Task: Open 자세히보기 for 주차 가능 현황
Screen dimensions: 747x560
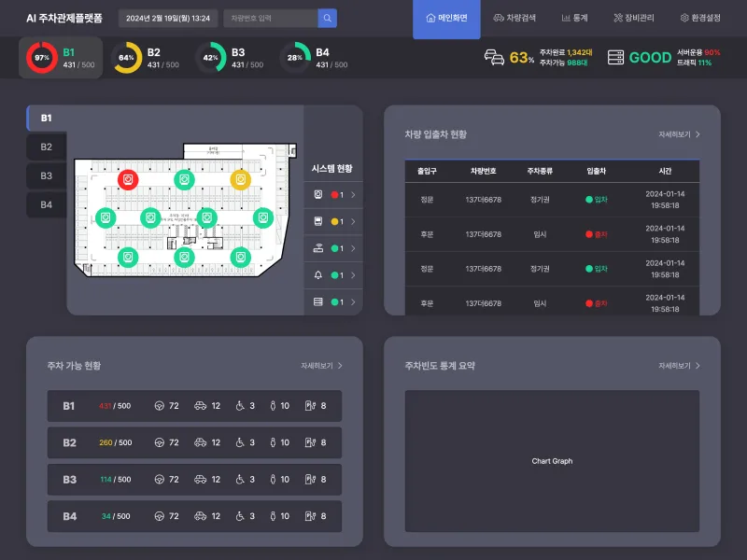Action: click(x=321, y=366)
